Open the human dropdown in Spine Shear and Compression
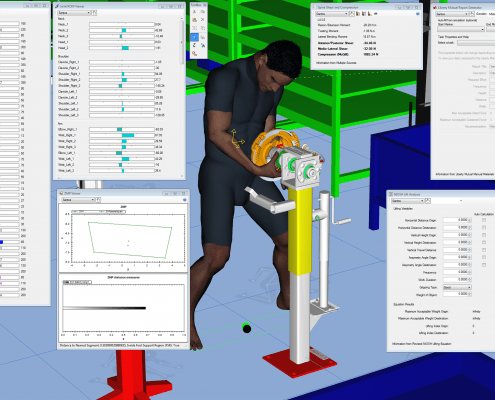The height and width of the screenshot is (400, 495). [332, 14]
